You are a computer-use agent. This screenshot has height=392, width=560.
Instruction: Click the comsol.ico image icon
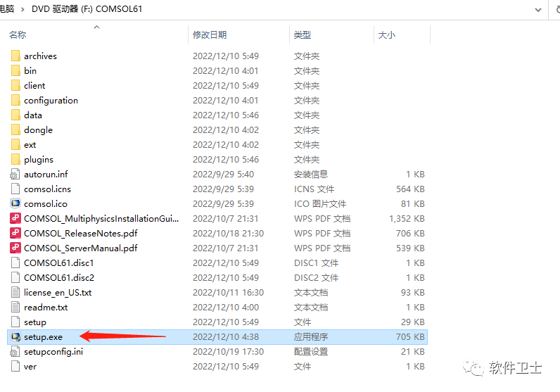click(15, 203)
